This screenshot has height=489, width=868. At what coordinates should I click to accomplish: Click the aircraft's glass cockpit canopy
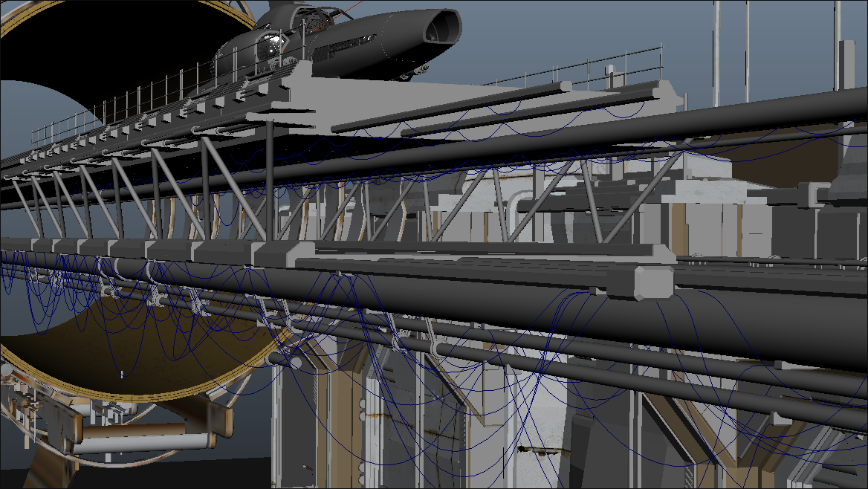click(269, 45)
